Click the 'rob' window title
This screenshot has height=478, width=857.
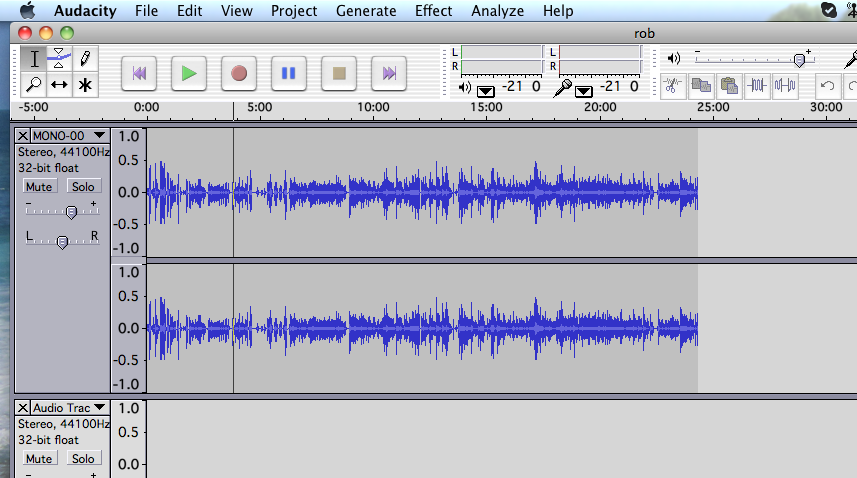[x=644, y=33]
